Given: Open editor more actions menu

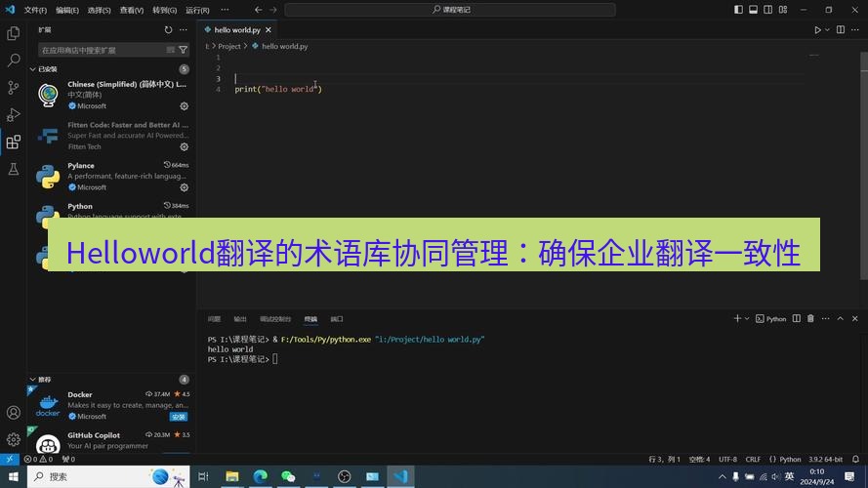Looking at the screenshot, I should (855, 30).
